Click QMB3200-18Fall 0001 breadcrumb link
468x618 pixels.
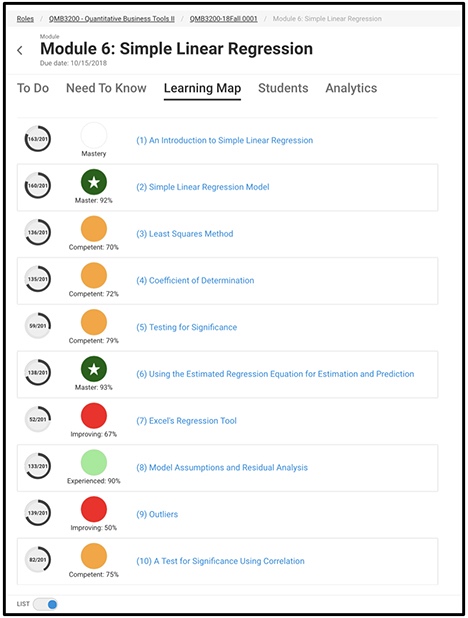coord(224,19)
